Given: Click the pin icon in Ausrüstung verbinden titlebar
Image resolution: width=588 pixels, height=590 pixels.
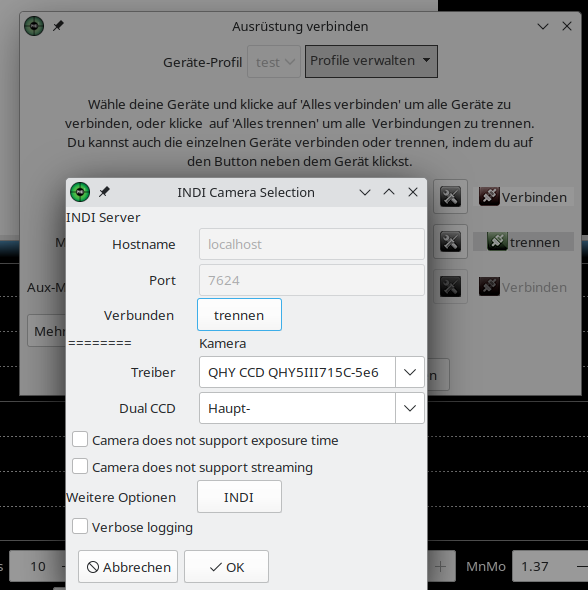Looking at the screenshot, I should tap(58, 26).
